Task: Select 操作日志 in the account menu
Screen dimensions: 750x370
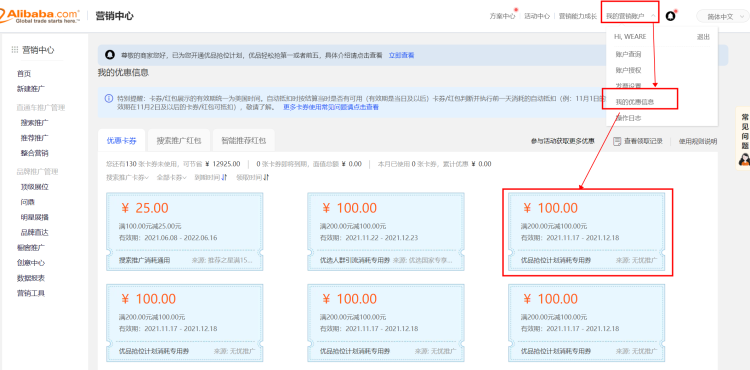Action: (628, 118)
